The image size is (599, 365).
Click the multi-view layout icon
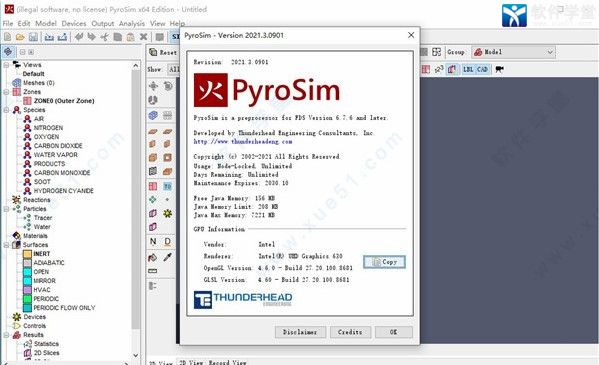click(x=436, y=52)
